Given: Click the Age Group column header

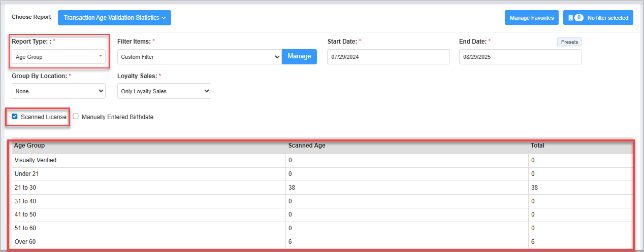Looking at the screenshot, I should pos(29,146).
